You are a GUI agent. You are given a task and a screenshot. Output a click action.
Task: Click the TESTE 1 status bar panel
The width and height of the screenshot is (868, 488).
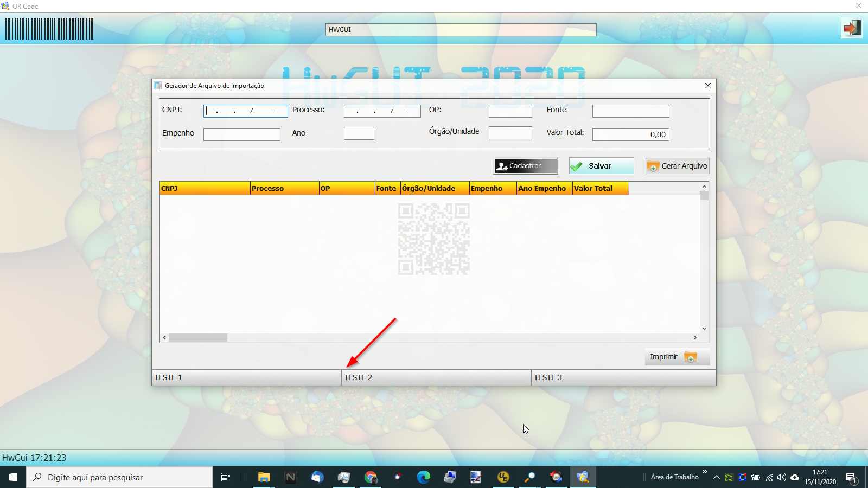(x=247, y=377)
